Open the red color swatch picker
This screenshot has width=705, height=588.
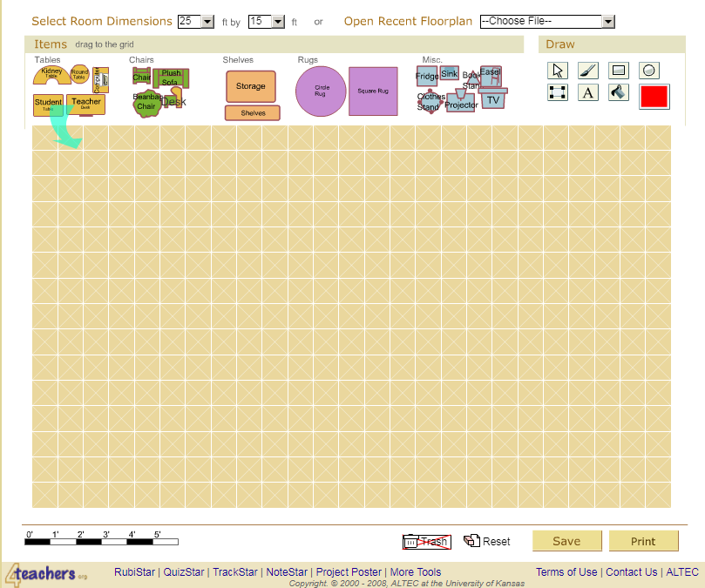tap(654, 96)
